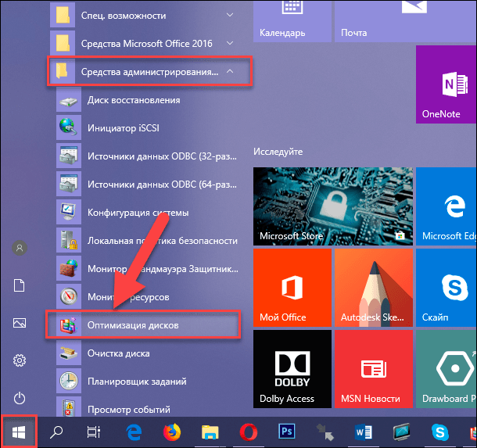Click Средства администрирования folder label

tap(149, 72)
